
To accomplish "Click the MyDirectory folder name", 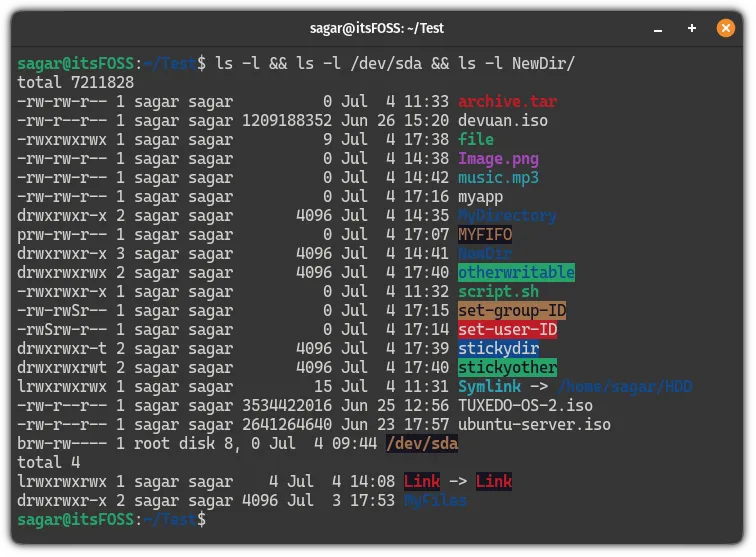I will (507, 215).
